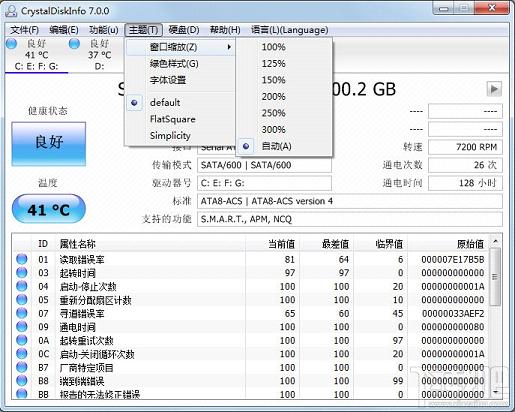Click status icon of attribute 04 启动-停止次数

coord(22,286)
